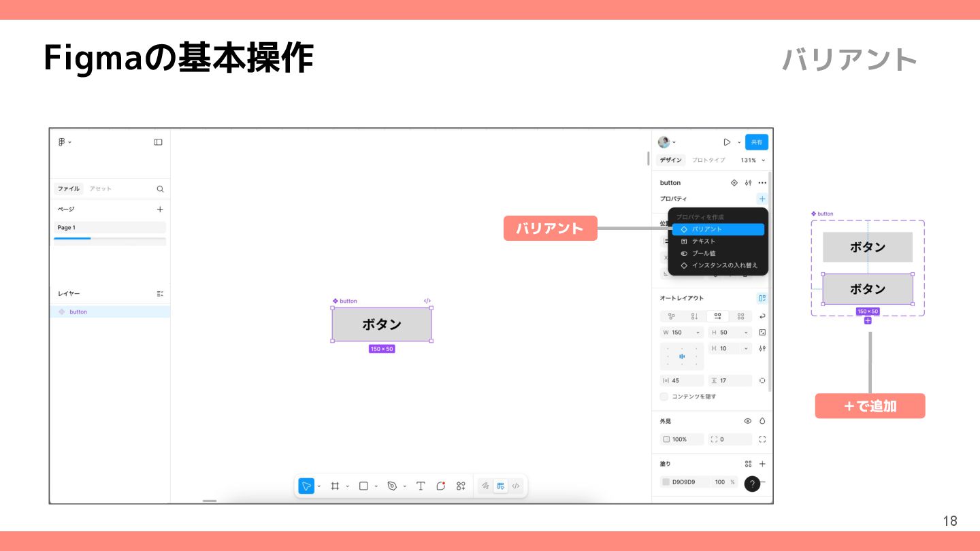Image resolution: width=980 pixels, height=551 pixels.
Task: Switch to the Design tab
Action: point(670,161)
